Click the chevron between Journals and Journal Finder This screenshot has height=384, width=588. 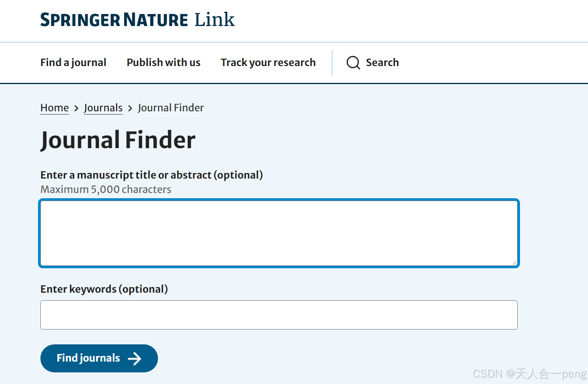[130, 108]
